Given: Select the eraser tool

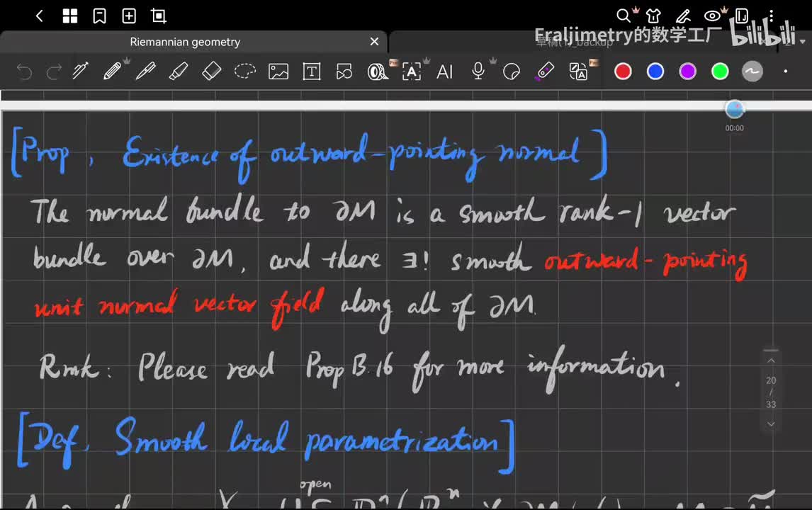Looking at the screenshot, I should pos(211,71).
